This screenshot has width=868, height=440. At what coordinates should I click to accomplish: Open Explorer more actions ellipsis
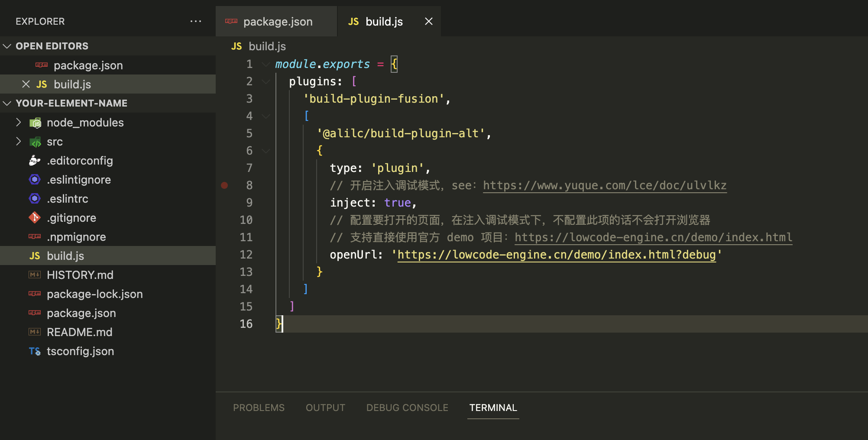coord(196,21)
